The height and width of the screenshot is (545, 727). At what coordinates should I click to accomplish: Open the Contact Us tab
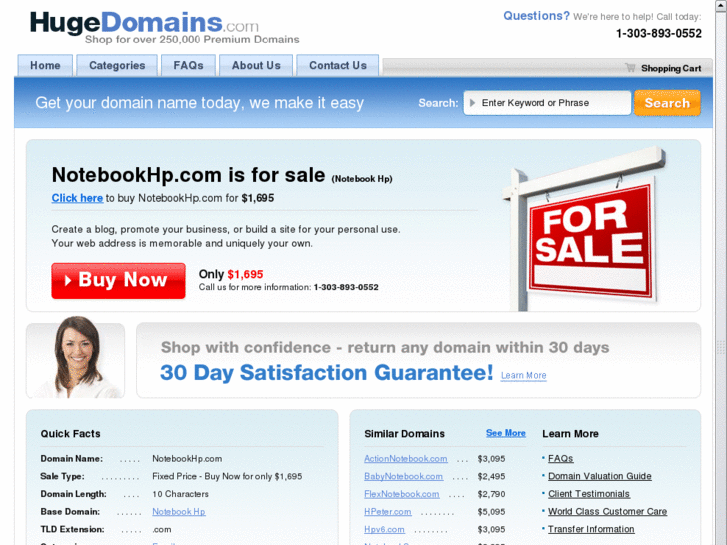click(x=338, y=65)
